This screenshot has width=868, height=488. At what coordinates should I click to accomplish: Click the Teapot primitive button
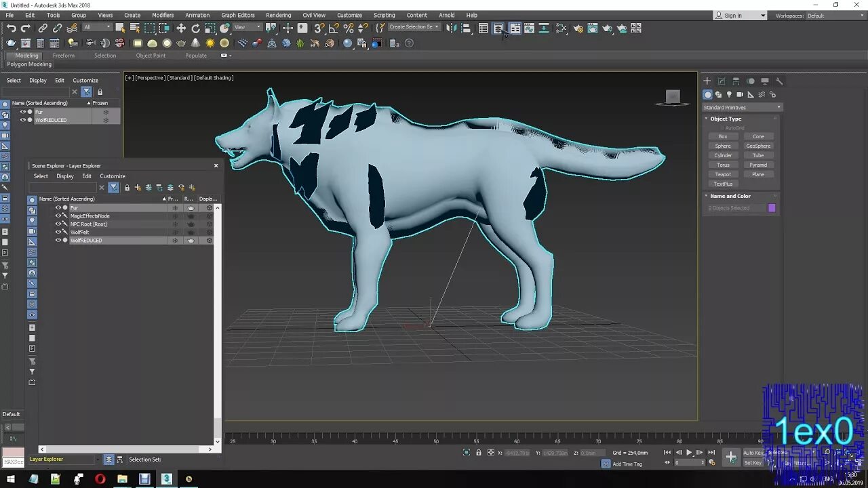[x=723, y=174]
